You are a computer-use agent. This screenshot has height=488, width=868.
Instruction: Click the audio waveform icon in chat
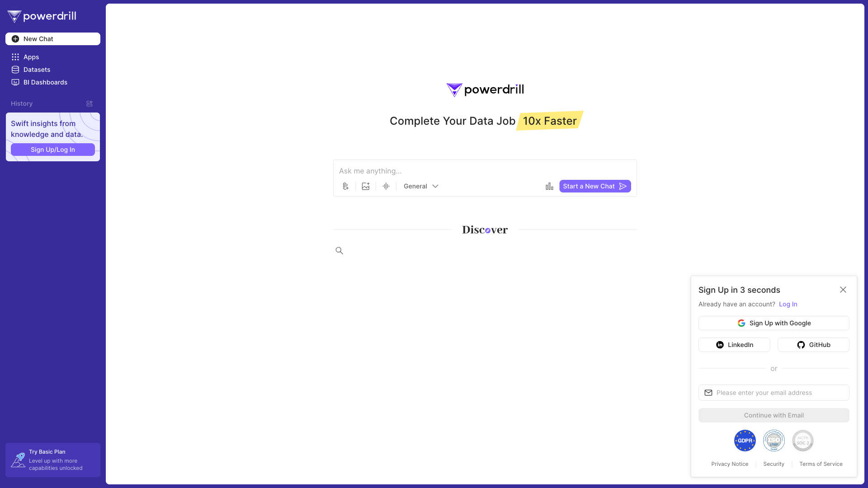[x=387, y=186]
